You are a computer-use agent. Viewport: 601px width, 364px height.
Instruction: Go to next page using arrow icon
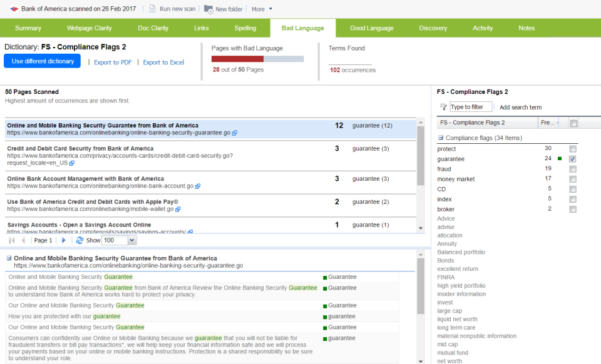[63, 240]
